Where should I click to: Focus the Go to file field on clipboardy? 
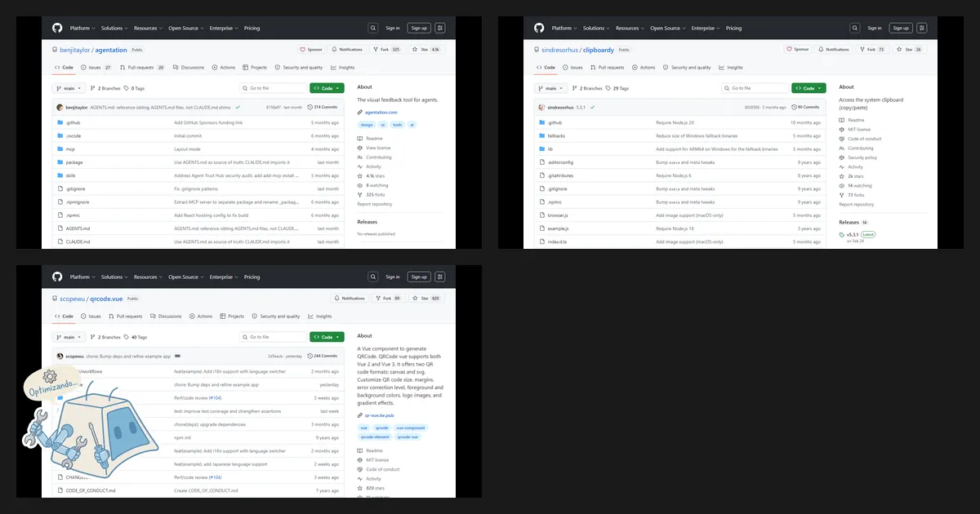tap(755, 88)
